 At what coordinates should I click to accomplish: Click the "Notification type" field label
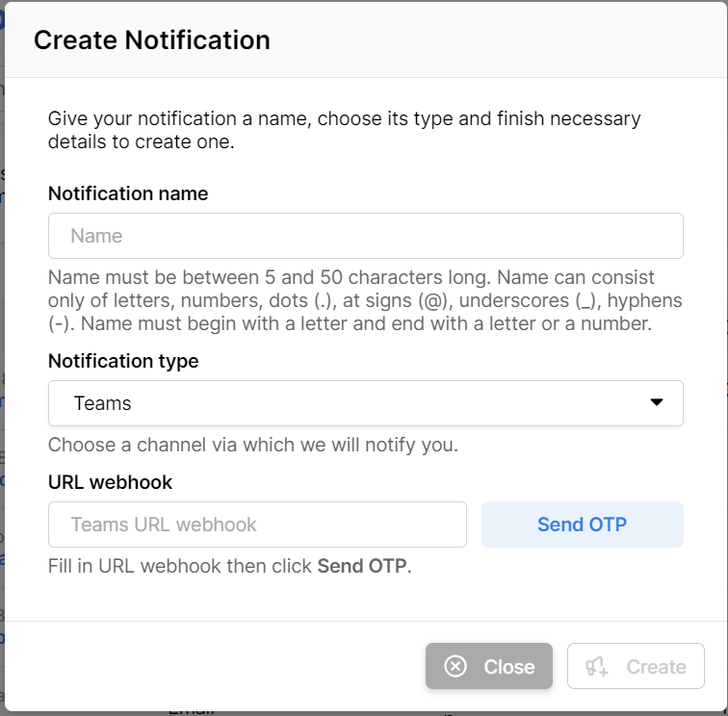coord(123,361)
